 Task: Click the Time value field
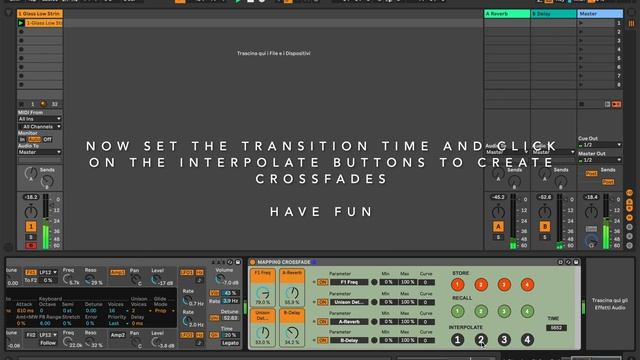[x=556, y=328]
